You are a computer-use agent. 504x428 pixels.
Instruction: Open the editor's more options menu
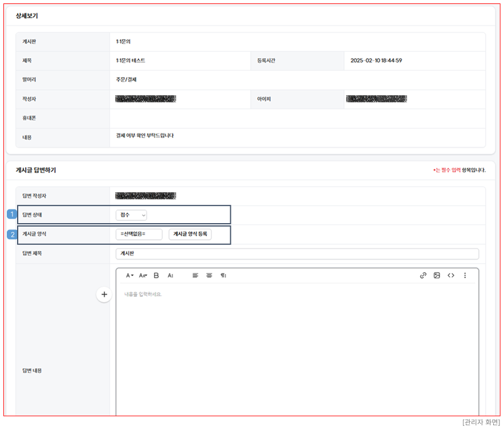click(465, 275)
